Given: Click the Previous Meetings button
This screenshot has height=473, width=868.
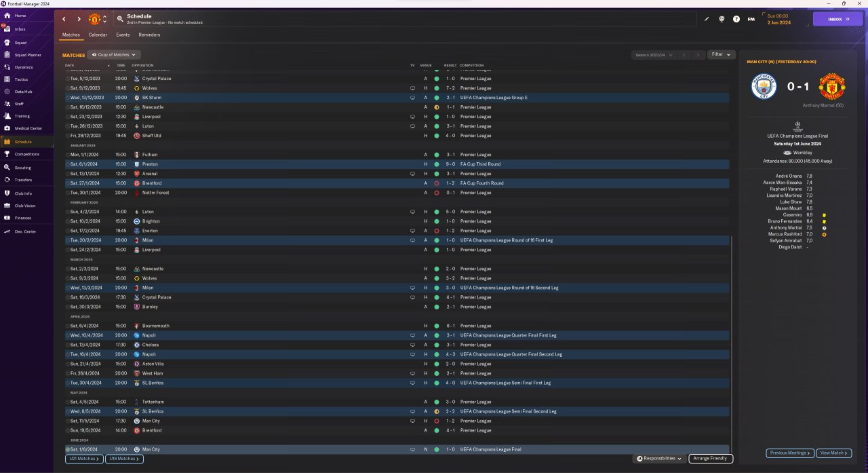Looking at the screenshot, I should [790, 453].
